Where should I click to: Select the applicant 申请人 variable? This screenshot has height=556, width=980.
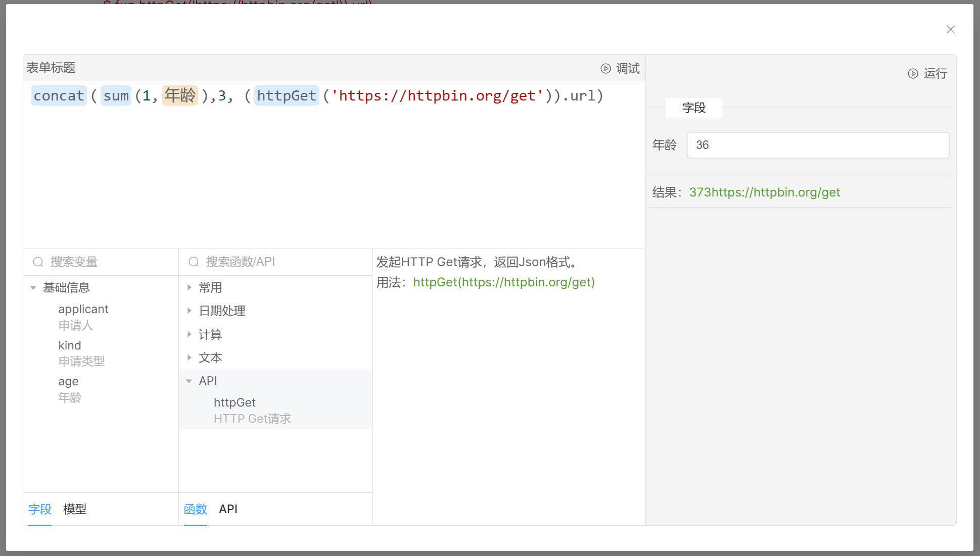click(83, 310)
